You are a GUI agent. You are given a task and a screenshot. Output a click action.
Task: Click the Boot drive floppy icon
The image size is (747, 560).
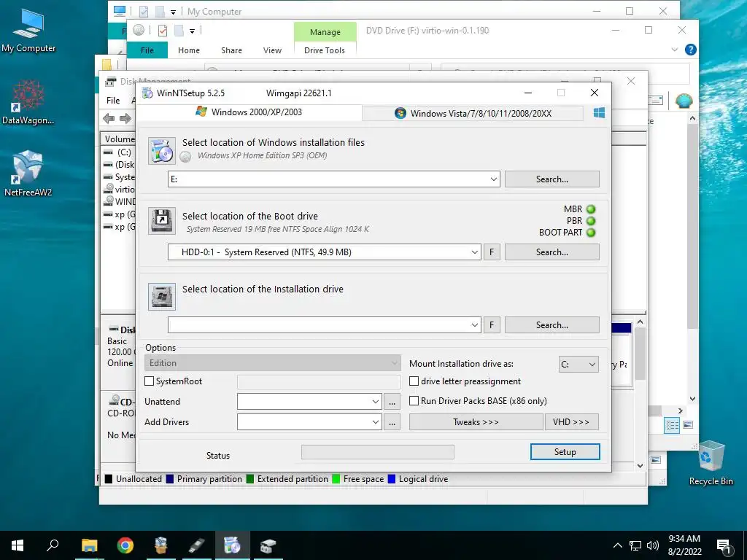click(x=161, y=221)
